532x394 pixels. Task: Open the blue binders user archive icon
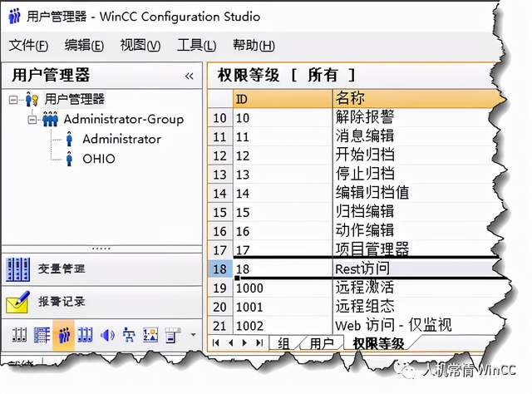click(85, 335)
